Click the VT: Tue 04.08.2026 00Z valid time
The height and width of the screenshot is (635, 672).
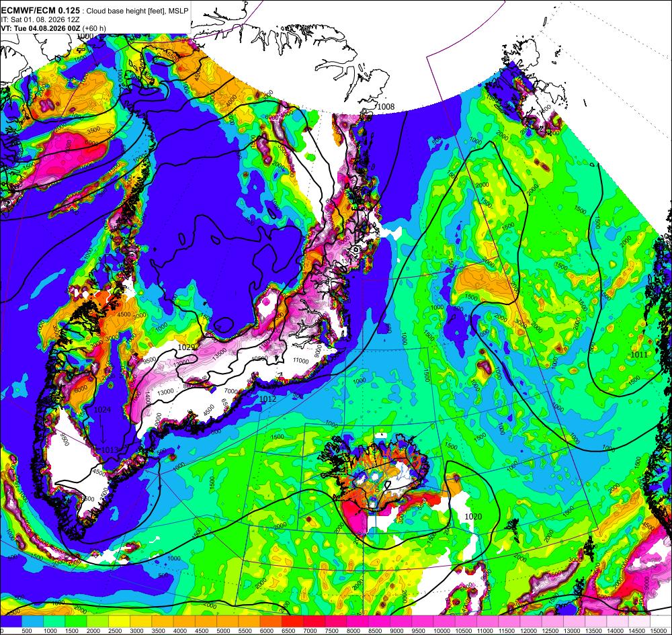[40, 28]
